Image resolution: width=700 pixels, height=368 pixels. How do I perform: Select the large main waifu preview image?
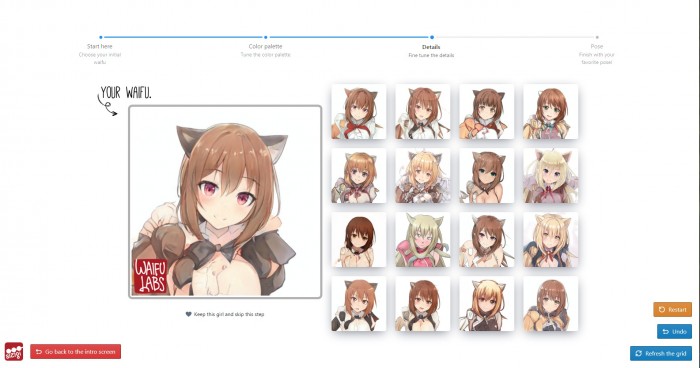(x=225, y=202)
